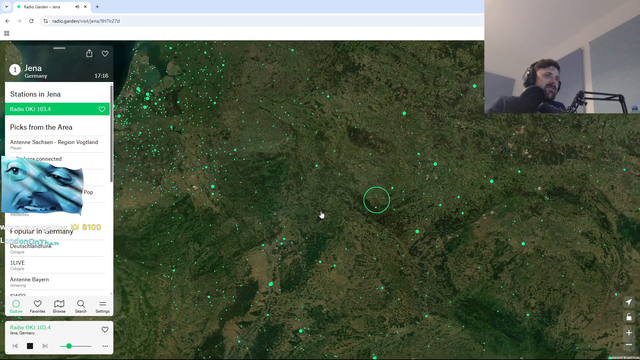Zoom in on the map

coord(629,333)
